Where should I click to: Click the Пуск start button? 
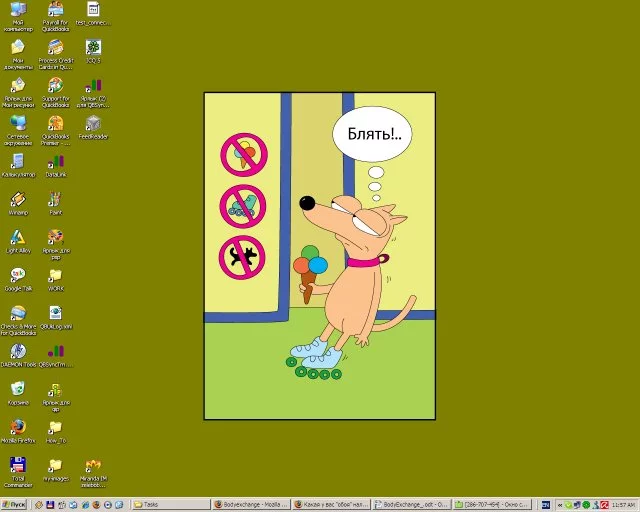pyautogui.click(x=14, y=505)
